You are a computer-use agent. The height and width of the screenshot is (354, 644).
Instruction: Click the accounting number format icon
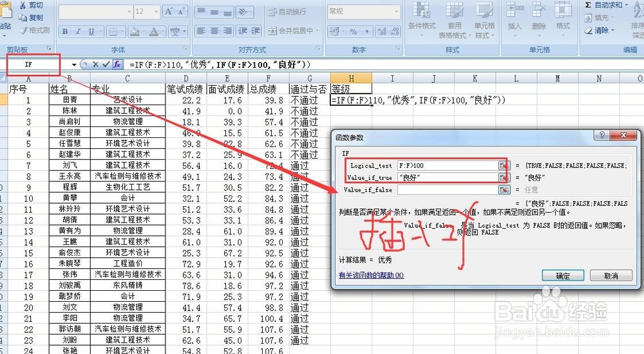point(335,31)
